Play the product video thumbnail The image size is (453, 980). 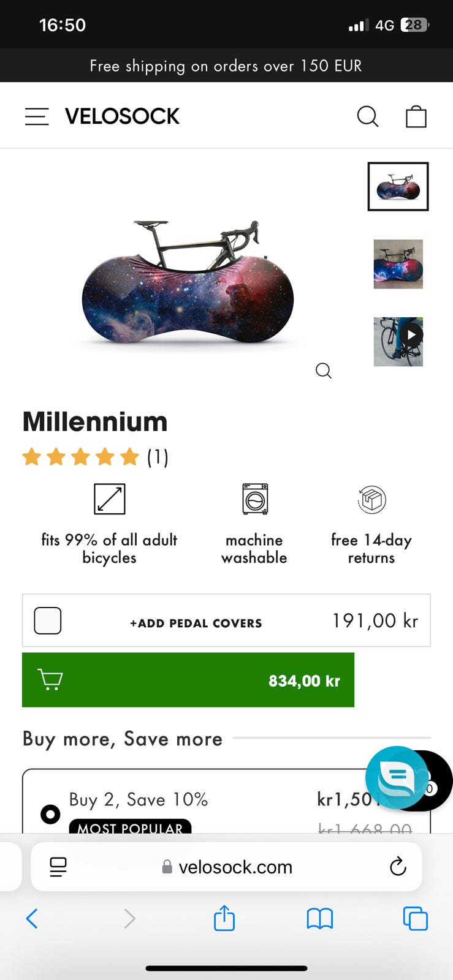398,342
